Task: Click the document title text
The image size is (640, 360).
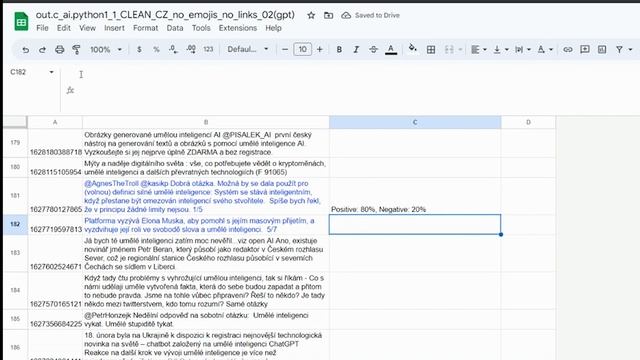Action: point(165,15)
